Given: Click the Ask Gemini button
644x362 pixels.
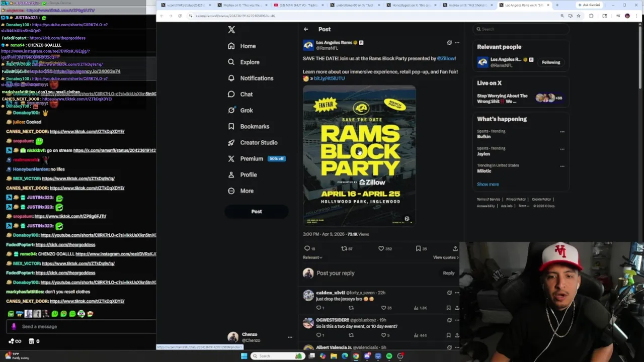Looking at the screenshot, I should (x=589, y=5).
